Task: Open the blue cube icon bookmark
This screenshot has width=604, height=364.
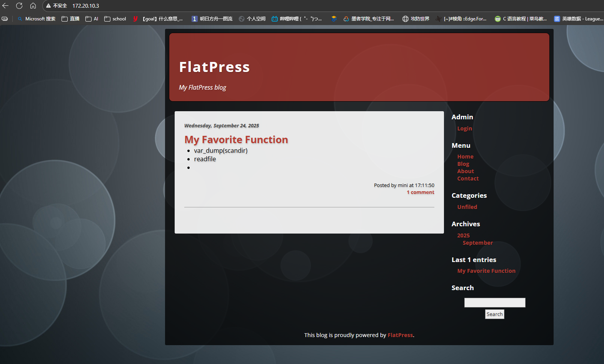Action: tap(334, 18)
